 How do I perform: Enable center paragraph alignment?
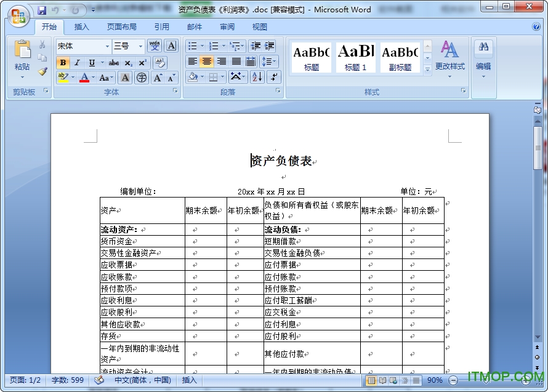click(x=206, y=62)
